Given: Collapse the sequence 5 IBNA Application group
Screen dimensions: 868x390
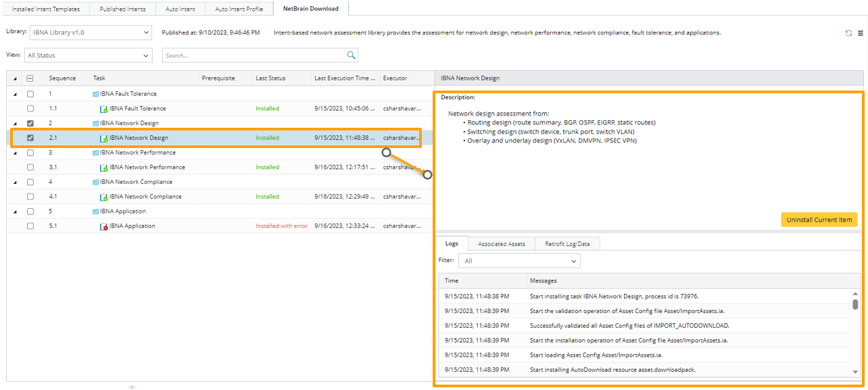Looking at the screenshot, I should (x=16, y=212).
